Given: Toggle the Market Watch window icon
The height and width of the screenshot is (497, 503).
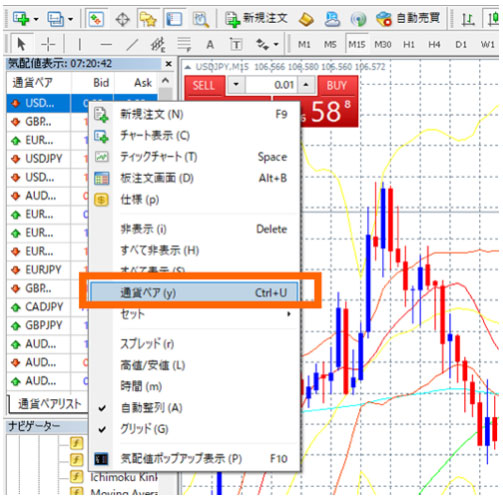Looking at the screenshot, I should pyautogui.click(x=96, y=19).
